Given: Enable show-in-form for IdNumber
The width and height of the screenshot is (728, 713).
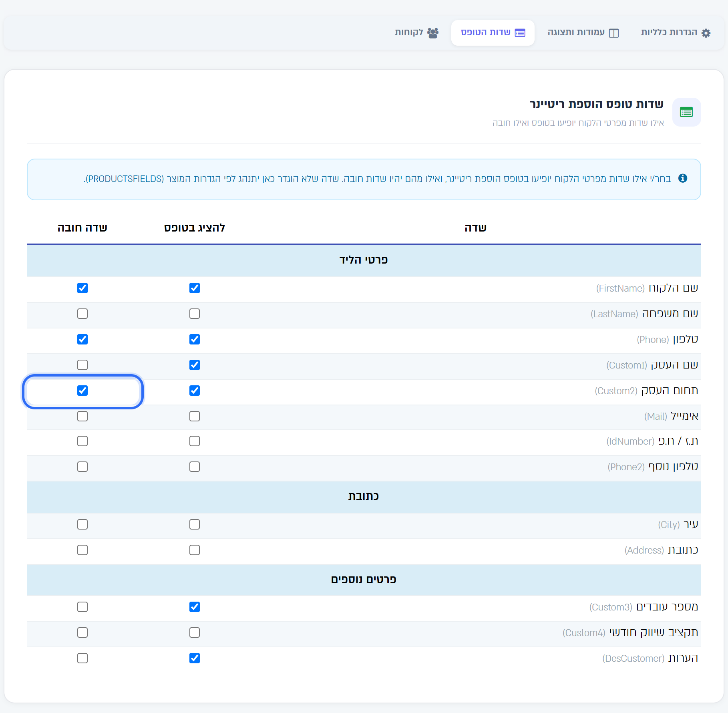Looking at the screenshot, I should (x=195, y=441).
